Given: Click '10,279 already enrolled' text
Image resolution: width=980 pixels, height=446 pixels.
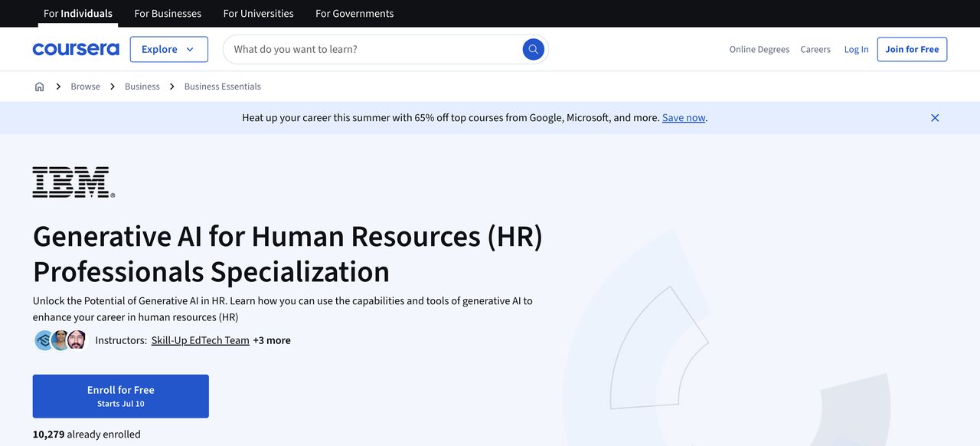Looking at the screenshot, I should coord(87,435).
